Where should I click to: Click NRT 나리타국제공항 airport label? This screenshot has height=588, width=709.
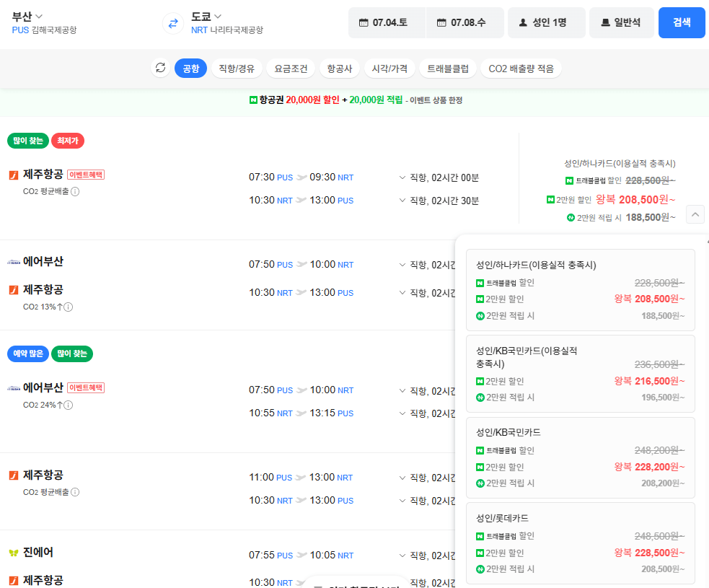pyautogui.click(x=227, y=30)
